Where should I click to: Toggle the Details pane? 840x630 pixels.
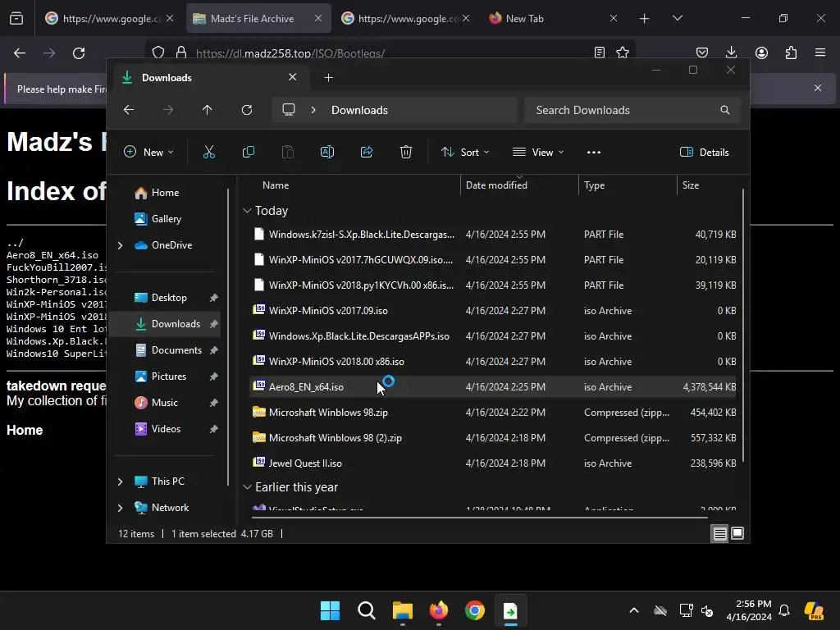tap(704, 152)
